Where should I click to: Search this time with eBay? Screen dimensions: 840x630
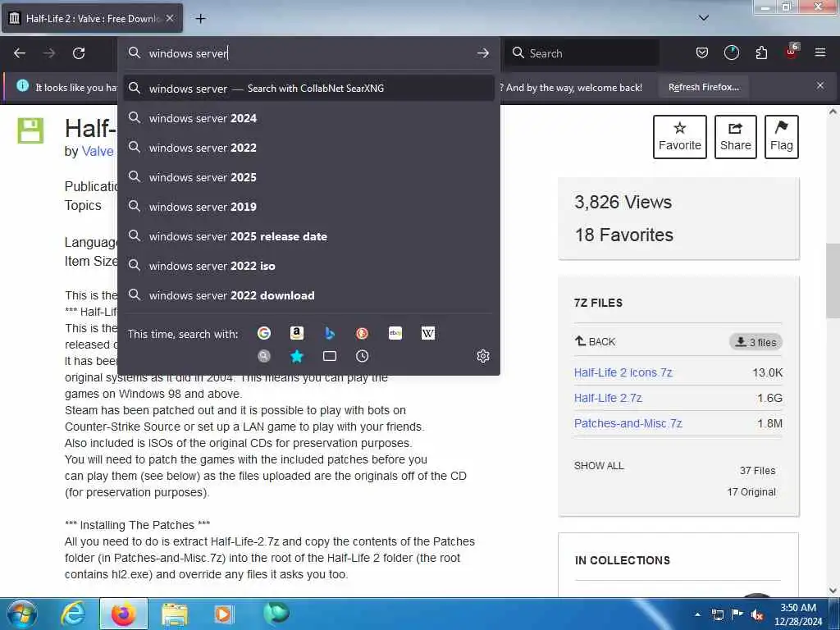click(x=395, y=333)
